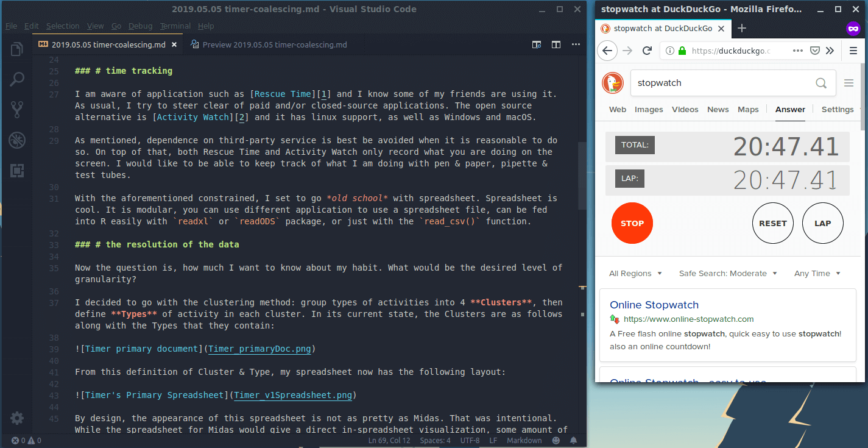Expand the Any Time filter dropdown
The height and width of the screenshot is (448, 868).
[817, 274]
